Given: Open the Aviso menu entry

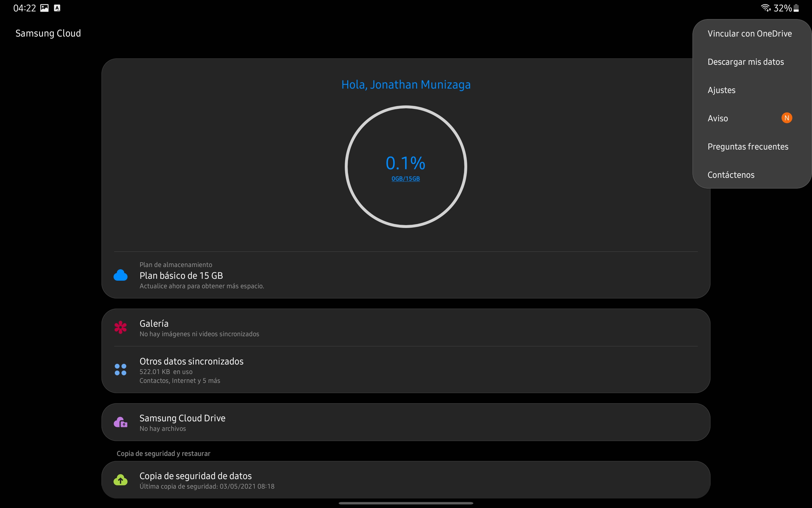Looking at the screenshot, I should [x=752, y=118].
